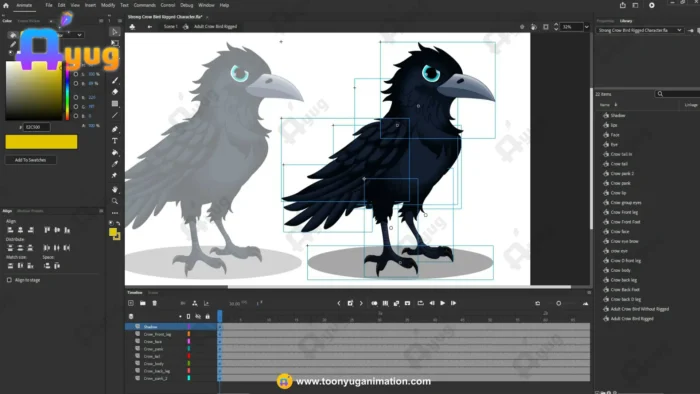This screenshot has width=700, height=394.
Task: Open the Timeline panel options menu
Action: tap(589, 292)
